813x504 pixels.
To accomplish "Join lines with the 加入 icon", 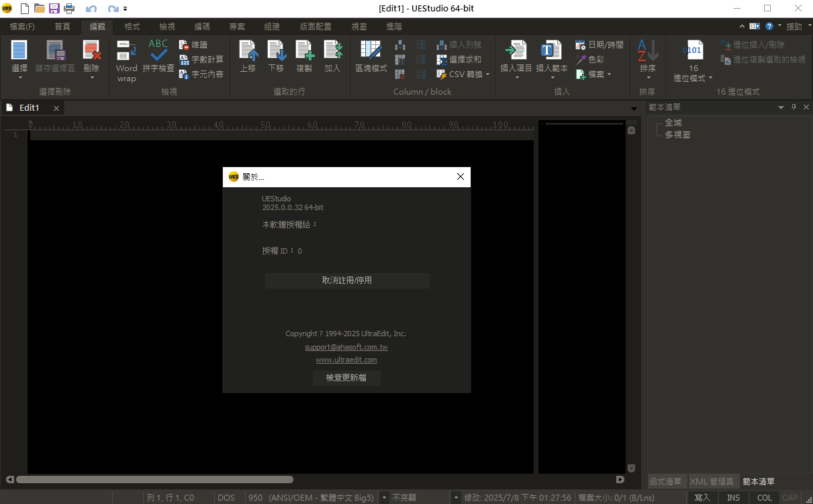I will [x=332, y=56].
